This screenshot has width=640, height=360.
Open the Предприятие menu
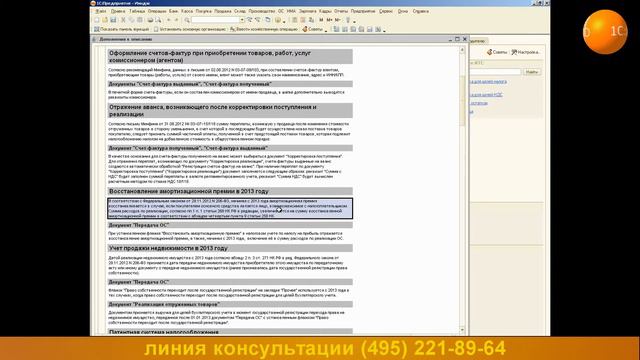363,11
